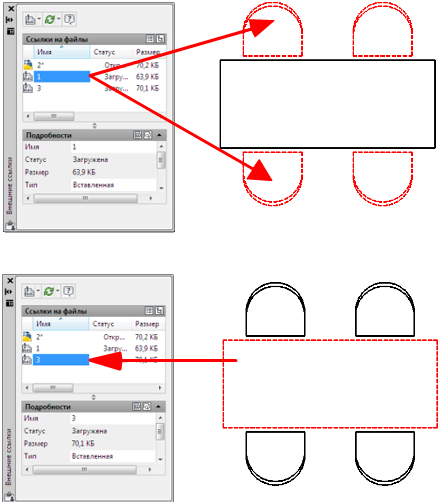Open Attach dropdown arrow in lower palette toolbar
The image size is (440, 504).
(x=38, y=291)
